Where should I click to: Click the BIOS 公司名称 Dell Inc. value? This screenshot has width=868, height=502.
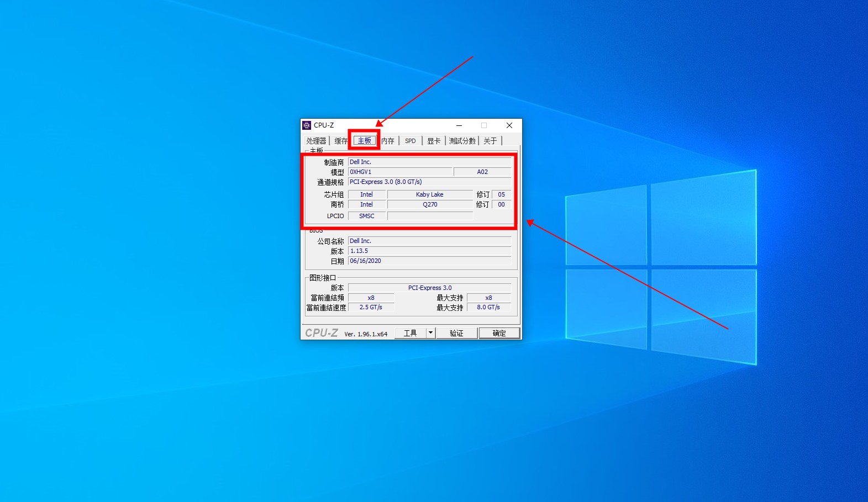pos(430,241)
